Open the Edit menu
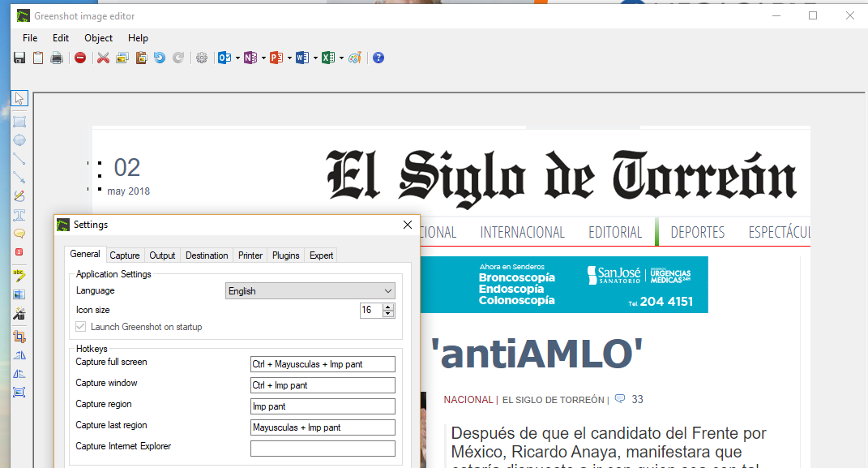868x468 pixels. (61, 37)
